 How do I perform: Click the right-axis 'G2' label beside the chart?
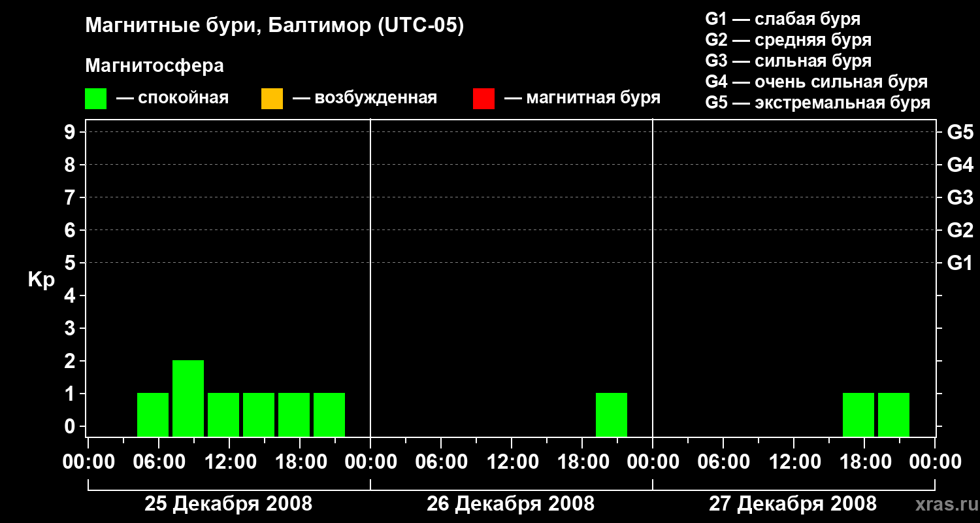[960, 231]
